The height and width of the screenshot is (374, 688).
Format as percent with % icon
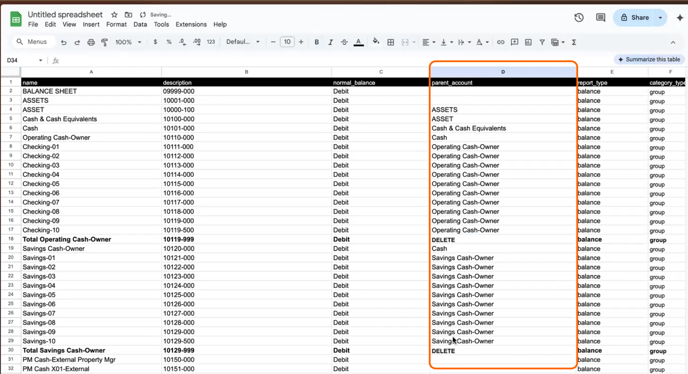point(168,42)
